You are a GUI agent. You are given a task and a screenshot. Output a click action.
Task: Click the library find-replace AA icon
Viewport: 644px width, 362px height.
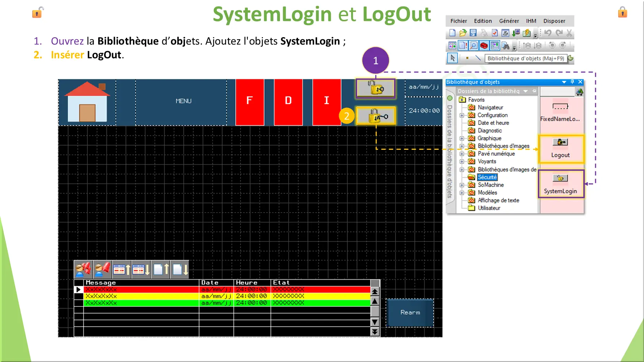[x=579, y=92]
